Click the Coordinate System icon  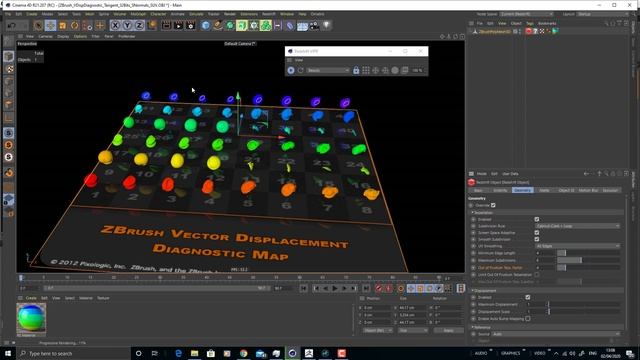tap(152, 26)
